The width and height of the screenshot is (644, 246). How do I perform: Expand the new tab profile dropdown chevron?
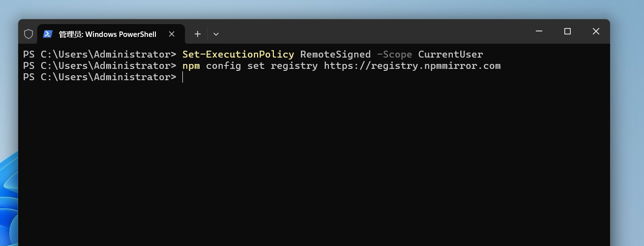(x=216, y=34)
